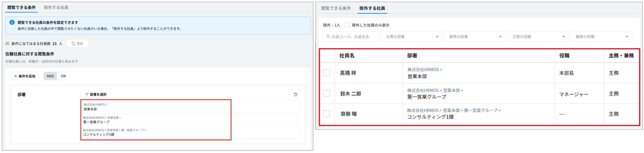
Task: Click the blue info icon in the banner
Action: (x=12, y=22)
